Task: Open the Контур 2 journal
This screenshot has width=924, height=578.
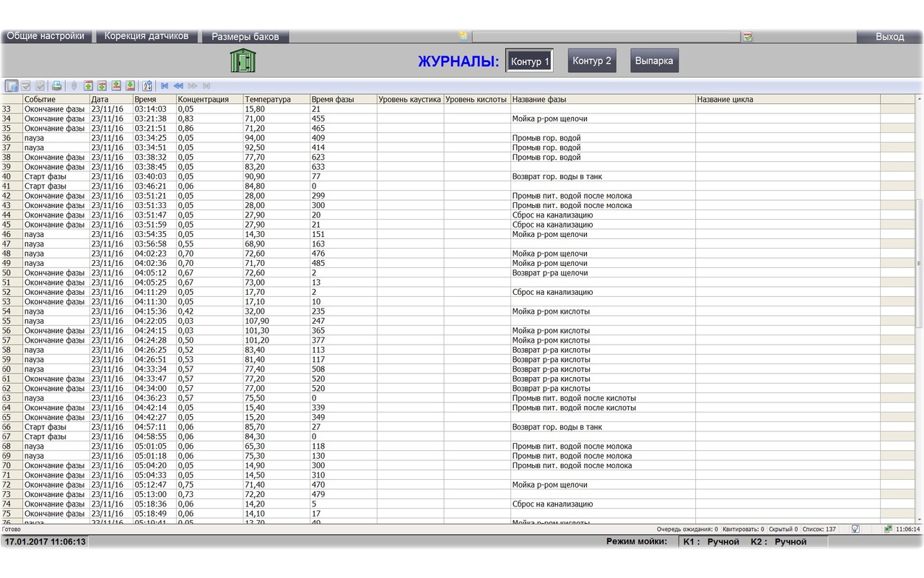Action: [592, 61]
